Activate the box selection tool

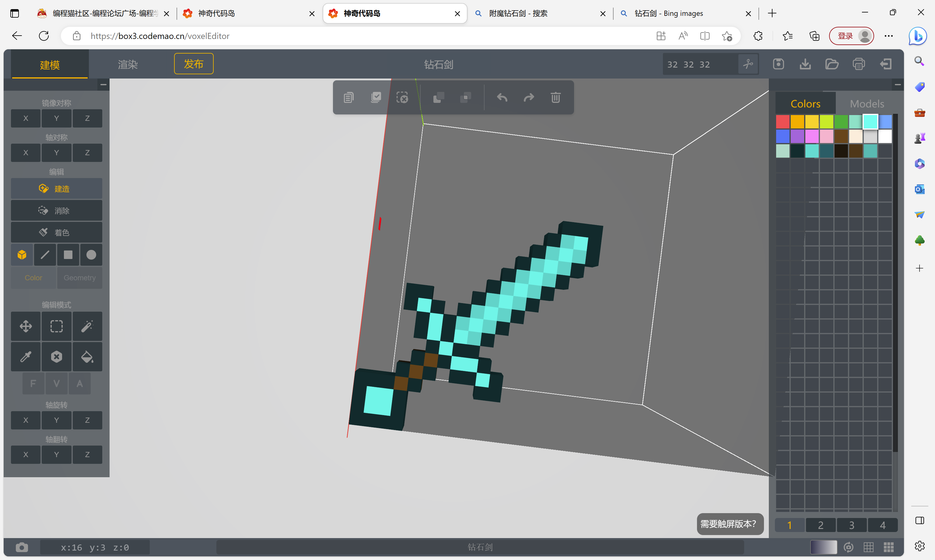coord(57,327)
